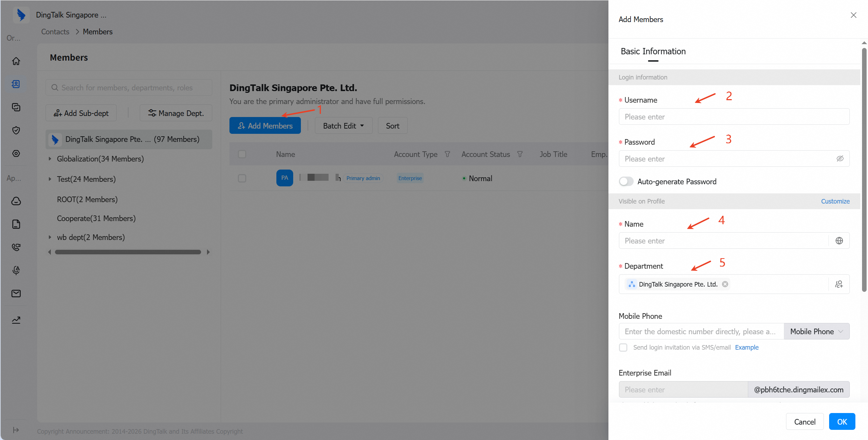Focus the Username input field
Viewport: 868px width, 440px height.
tap(734, 117)
